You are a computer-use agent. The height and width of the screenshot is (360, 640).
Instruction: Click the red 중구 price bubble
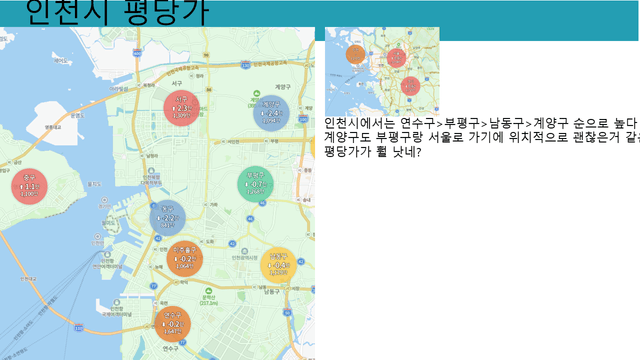[29, 187]
